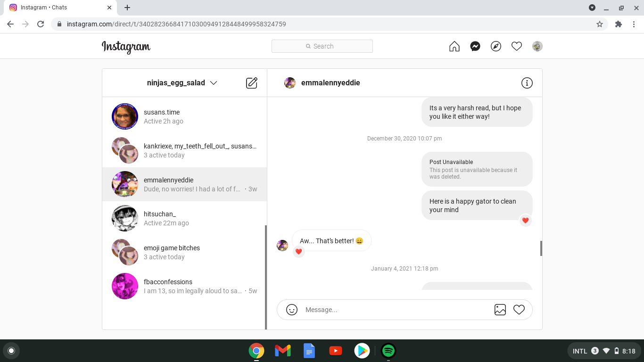Open the INTL keyboard input selector
Viewport: 644px width, 362px height.
(580, 351)
